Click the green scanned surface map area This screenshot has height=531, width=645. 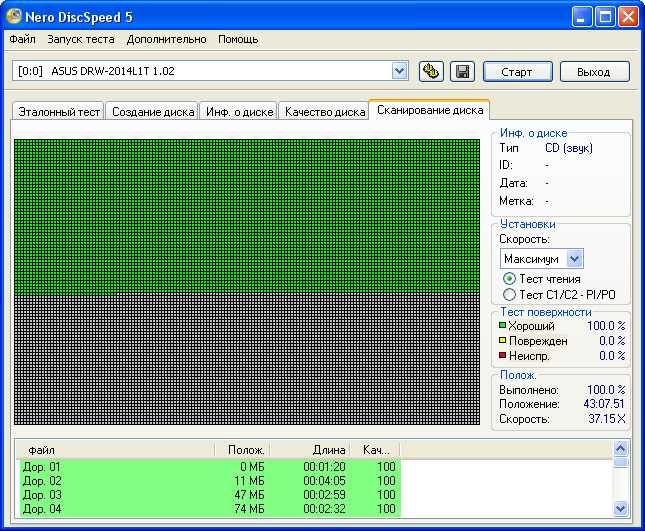(247, 216)
